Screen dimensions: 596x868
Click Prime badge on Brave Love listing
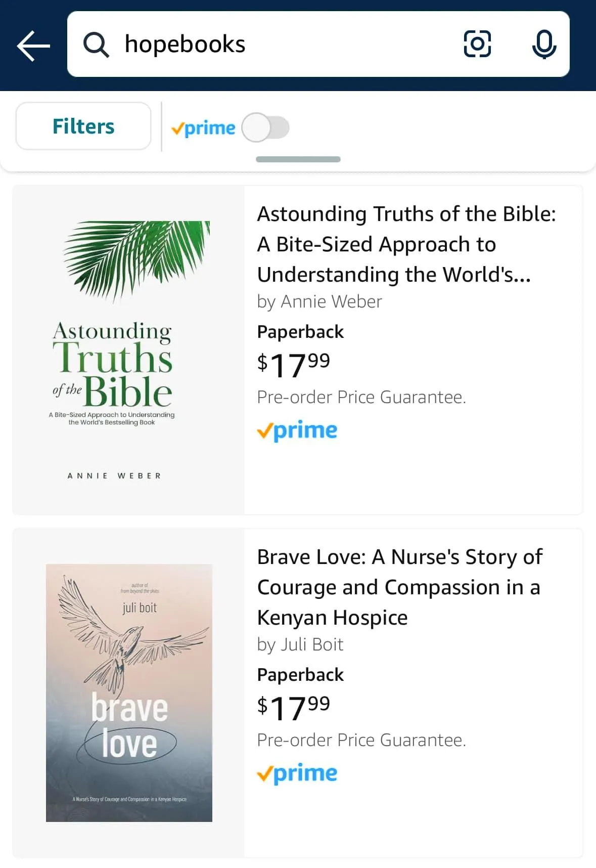(x=297, y=773)
